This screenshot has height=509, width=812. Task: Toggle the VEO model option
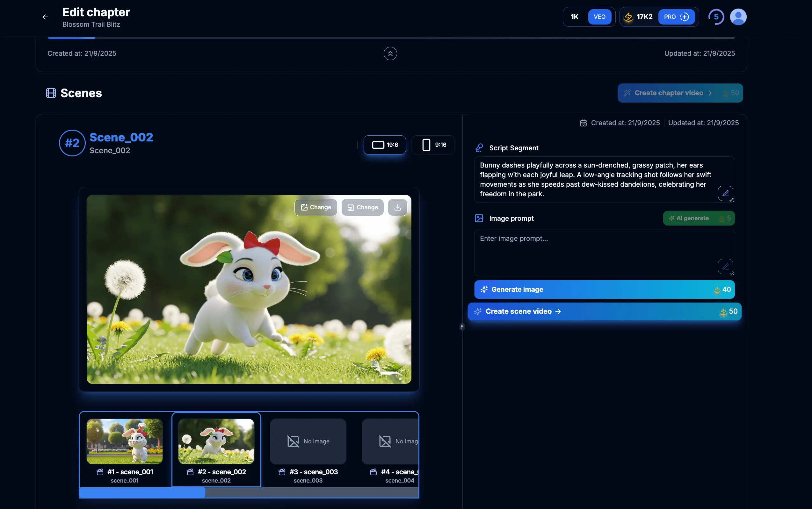coord(599,17)
